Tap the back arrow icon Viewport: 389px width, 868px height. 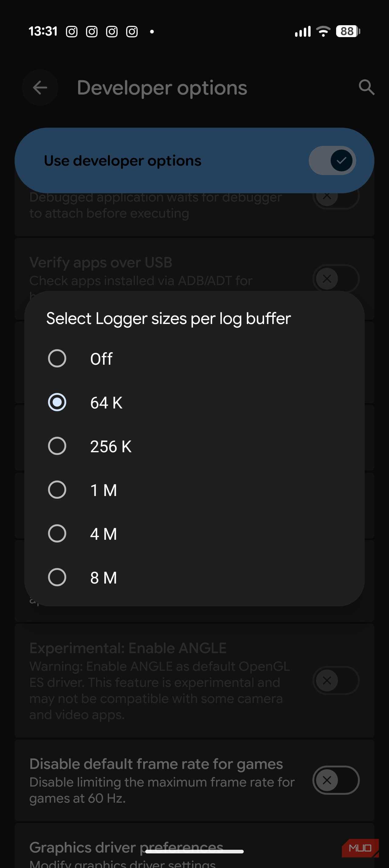(40, 88)
